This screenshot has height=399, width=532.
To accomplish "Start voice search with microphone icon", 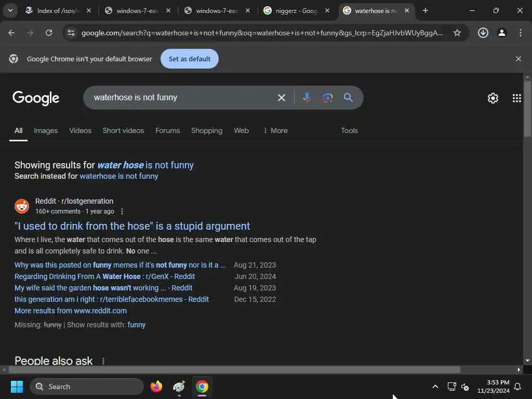I will point(307,98).
